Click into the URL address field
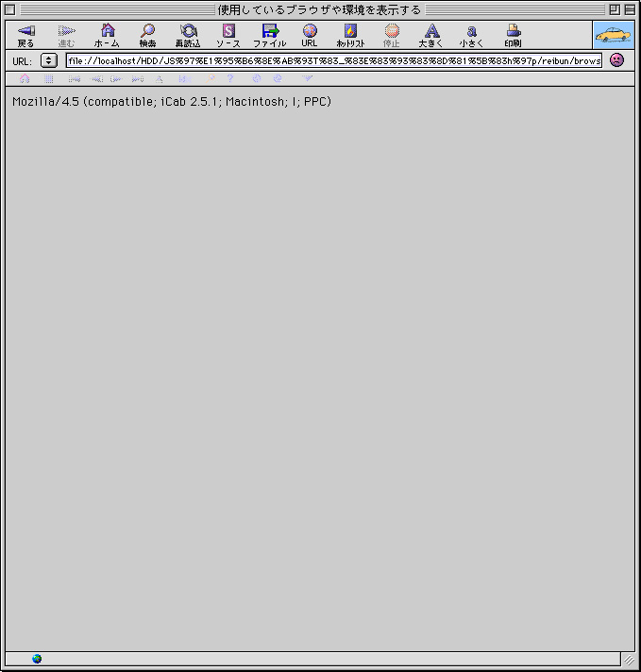This screenshot has width=641, height=672. [334, 60]
